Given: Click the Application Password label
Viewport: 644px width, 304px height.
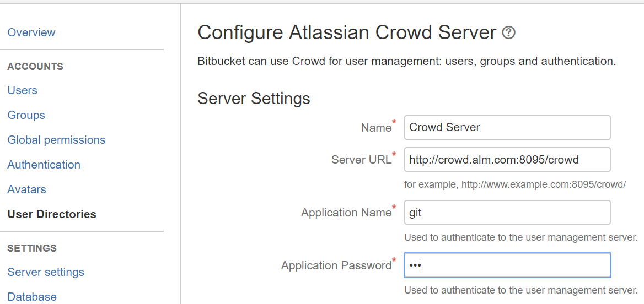Looking at the screenshot, I should [336, 265].
